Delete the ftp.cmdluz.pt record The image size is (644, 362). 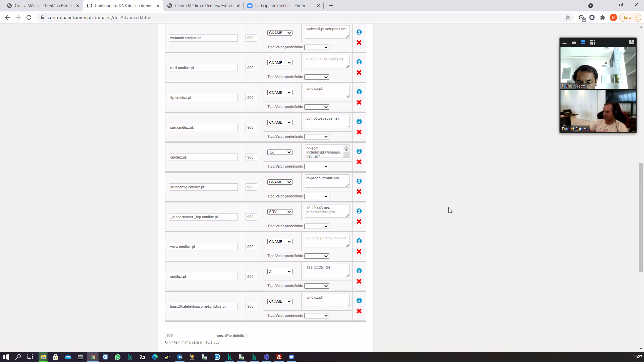tap(359, 102)
